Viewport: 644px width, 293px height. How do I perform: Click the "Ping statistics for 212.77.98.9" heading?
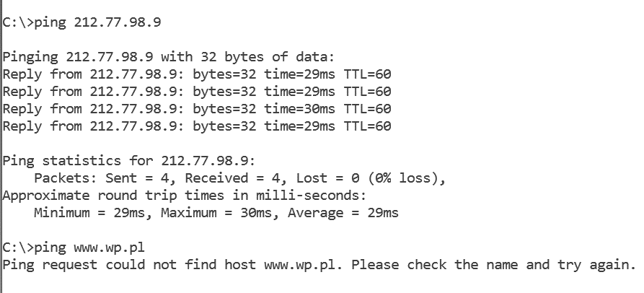[x=129, y=161]
